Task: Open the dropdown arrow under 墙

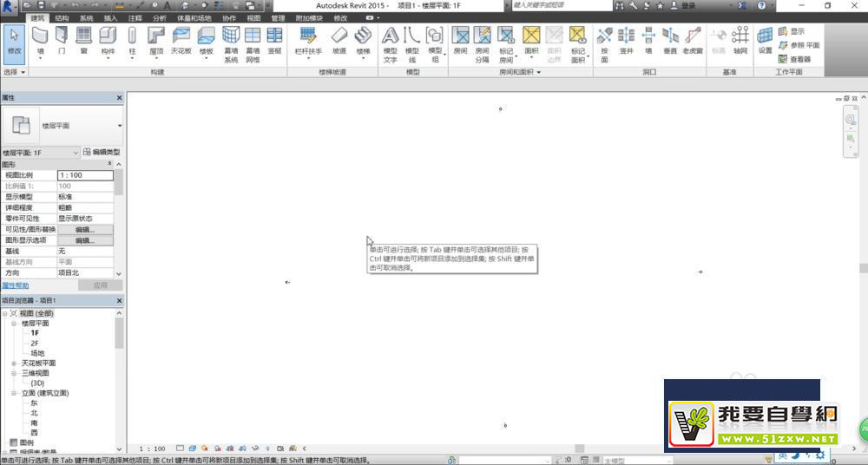Action: pyautogui.click(x=41, y=59)
